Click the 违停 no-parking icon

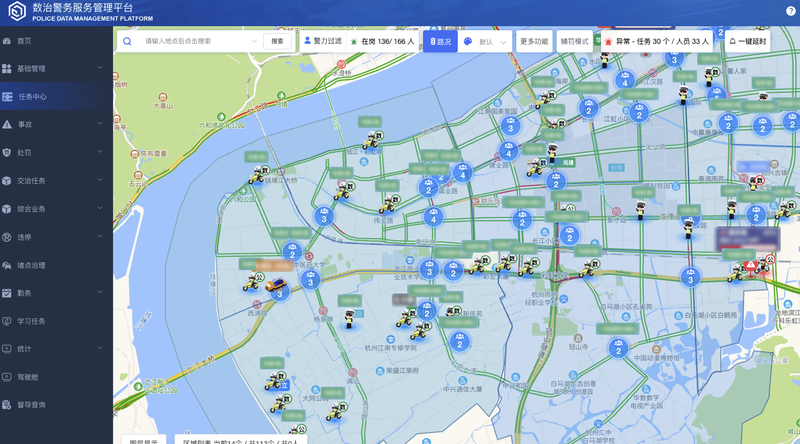(7, 237)
